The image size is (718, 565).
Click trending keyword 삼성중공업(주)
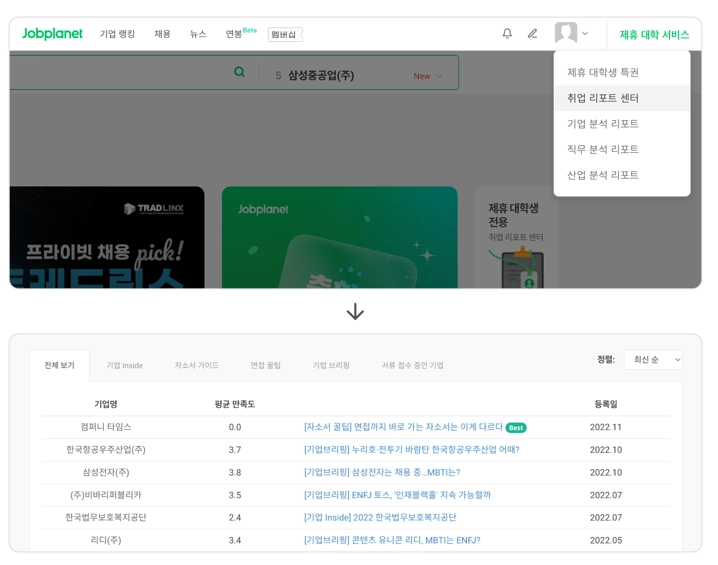pyautogui.click(x=321, y=76)
